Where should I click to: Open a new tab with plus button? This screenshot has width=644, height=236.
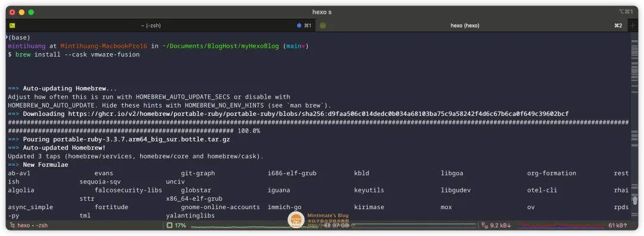632,26
